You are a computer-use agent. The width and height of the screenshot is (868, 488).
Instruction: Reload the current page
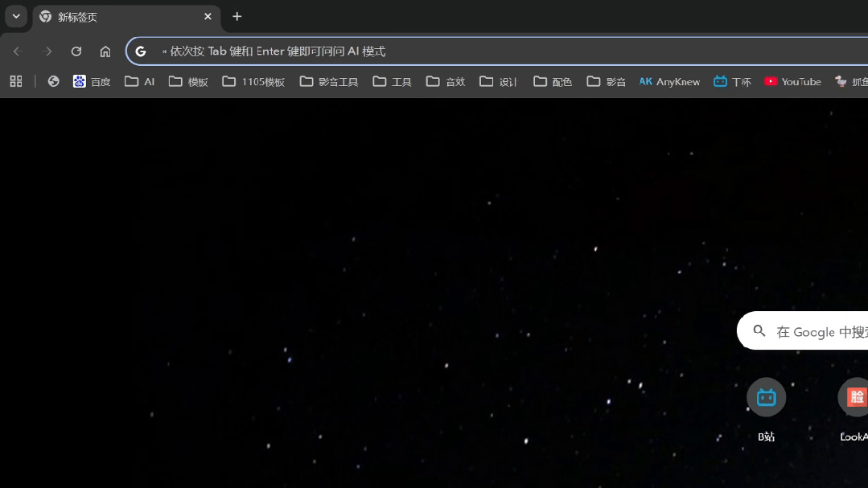(x=76, y=51)
